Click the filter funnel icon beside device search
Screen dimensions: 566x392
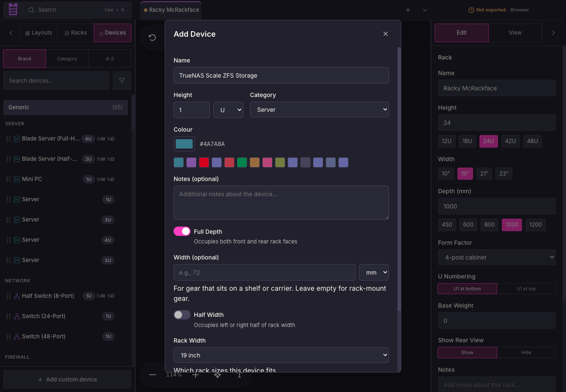point(122,81)
